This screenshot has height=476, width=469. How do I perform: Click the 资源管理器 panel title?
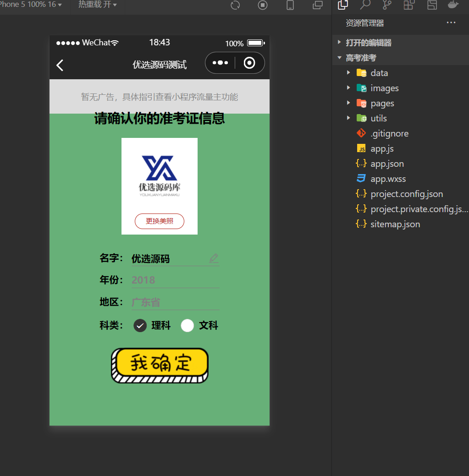click(x=365, y=23)
